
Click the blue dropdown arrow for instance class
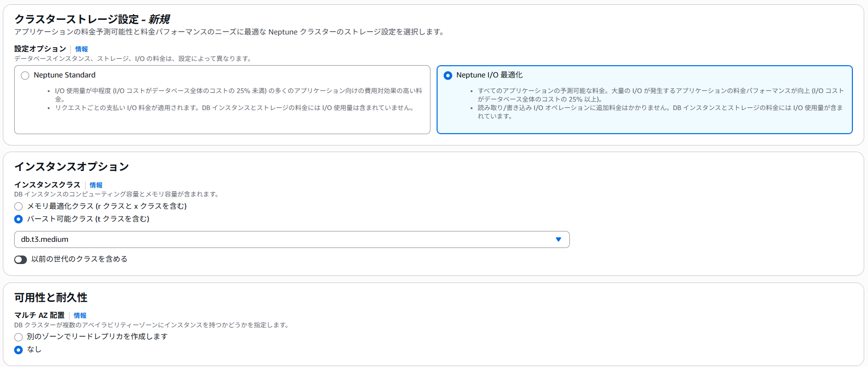tap(559, 239)
